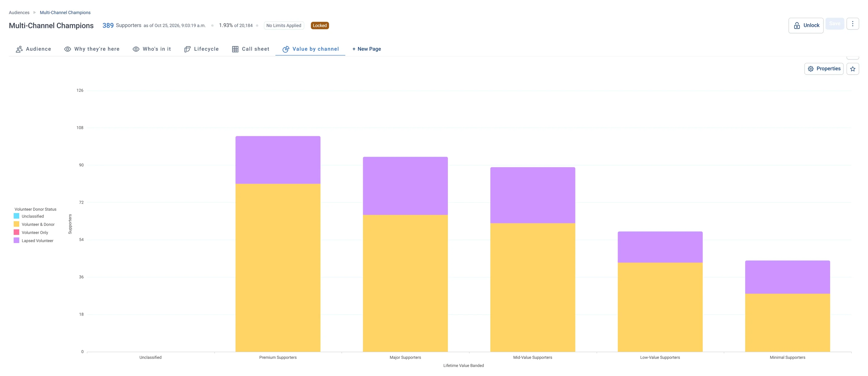
Task: Select the Value by channel tab
Action: tap(310, 49)
